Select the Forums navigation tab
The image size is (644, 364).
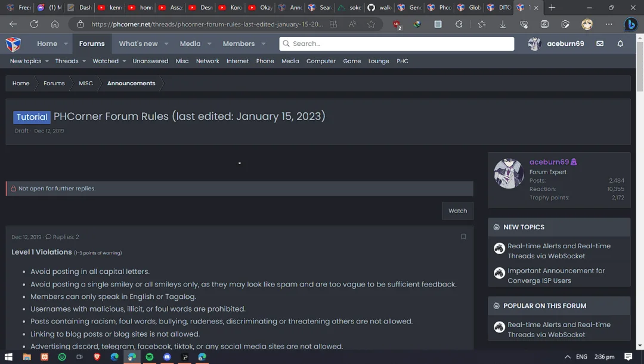(92, 44)
